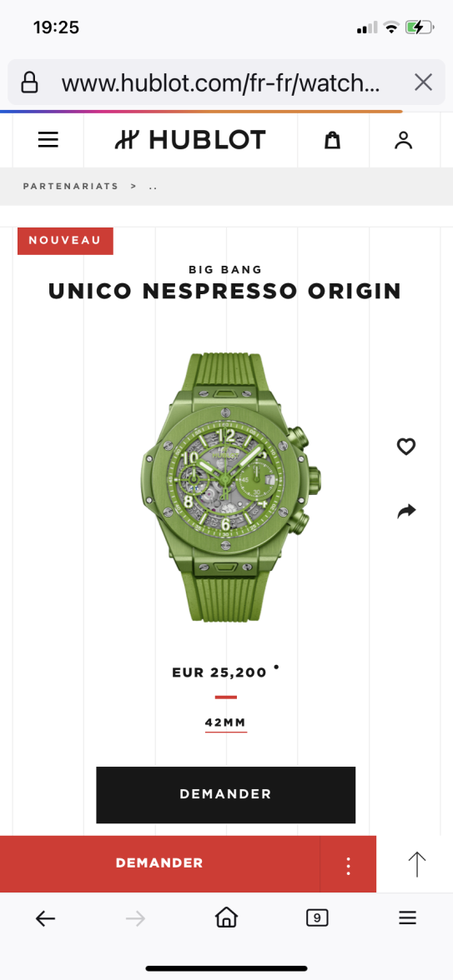Screen dimensions: 453x980
Task: Add watch to wishlist with heart icon
Action: pos(406,447)
